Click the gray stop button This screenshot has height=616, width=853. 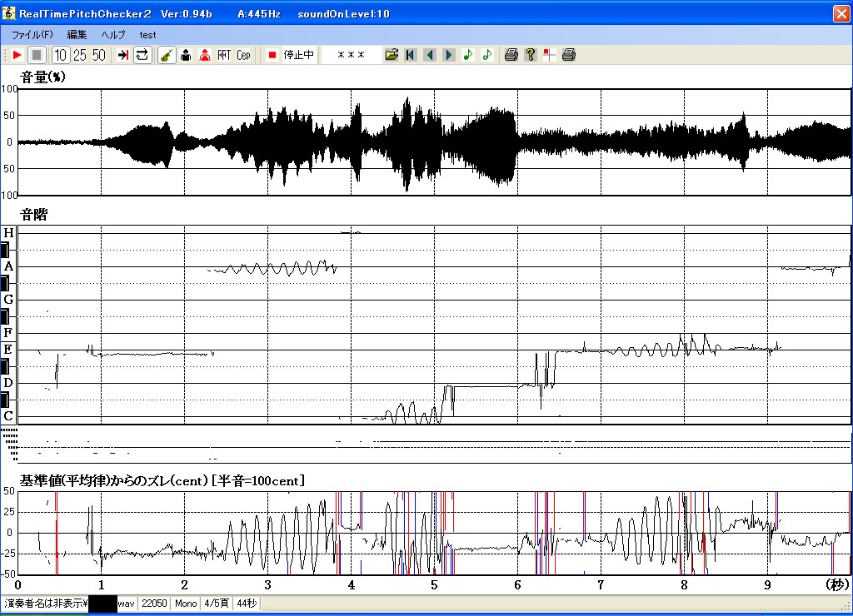[x=37, y=55]
